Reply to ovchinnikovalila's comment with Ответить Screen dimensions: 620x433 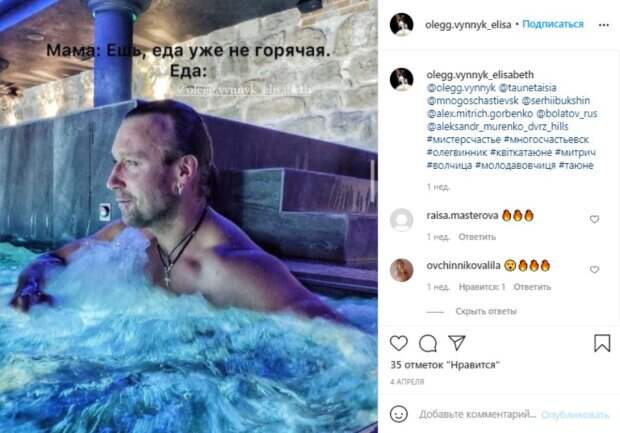pos(532,287)
